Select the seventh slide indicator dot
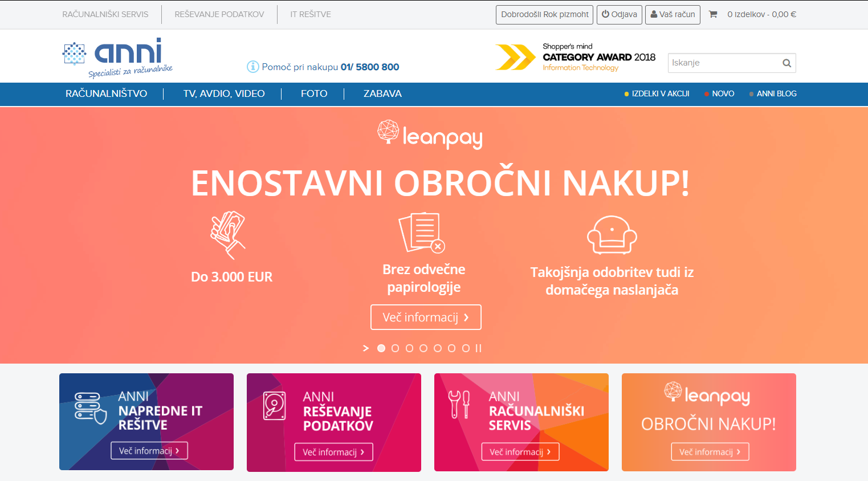Screen dimensions: 868x481 [466, 348]
